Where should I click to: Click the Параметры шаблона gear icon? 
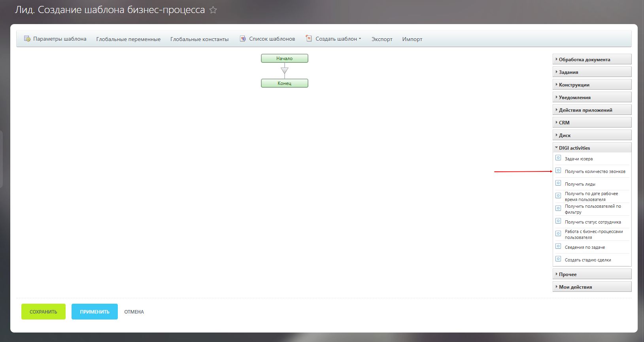pos(27,39)
